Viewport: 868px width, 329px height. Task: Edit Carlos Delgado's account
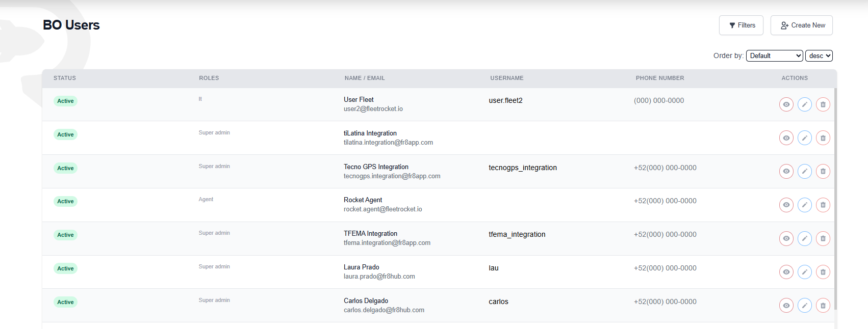point(805,305)
